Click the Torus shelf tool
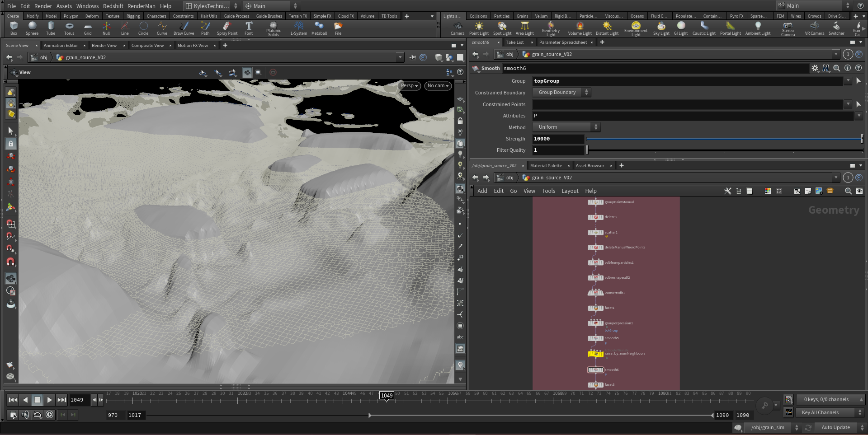868x435 pixels. (x=69, y=28)
